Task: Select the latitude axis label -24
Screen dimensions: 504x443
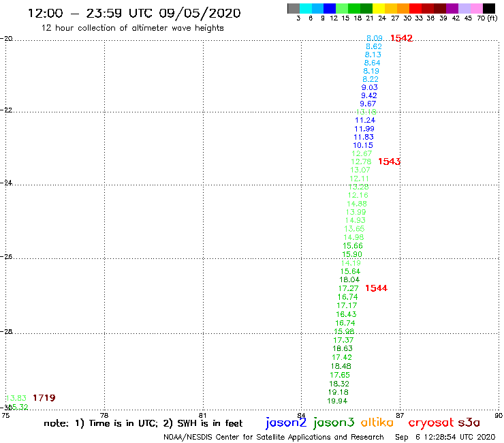Action: 6,183
